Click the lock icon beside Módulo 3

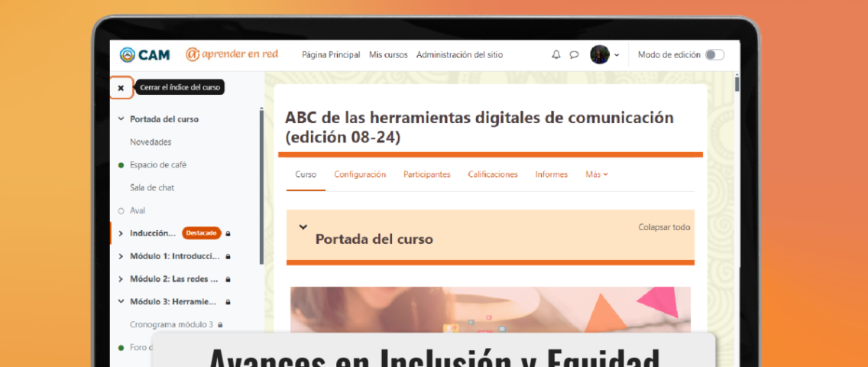tap(228, 302)
